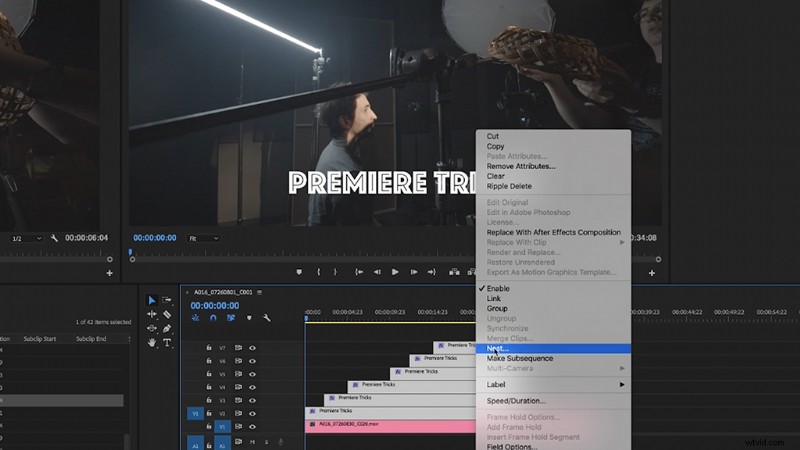Hide track V7 output eye
Image resolution: width=800 pixels, height=450 pixels.
coord(252,347)
